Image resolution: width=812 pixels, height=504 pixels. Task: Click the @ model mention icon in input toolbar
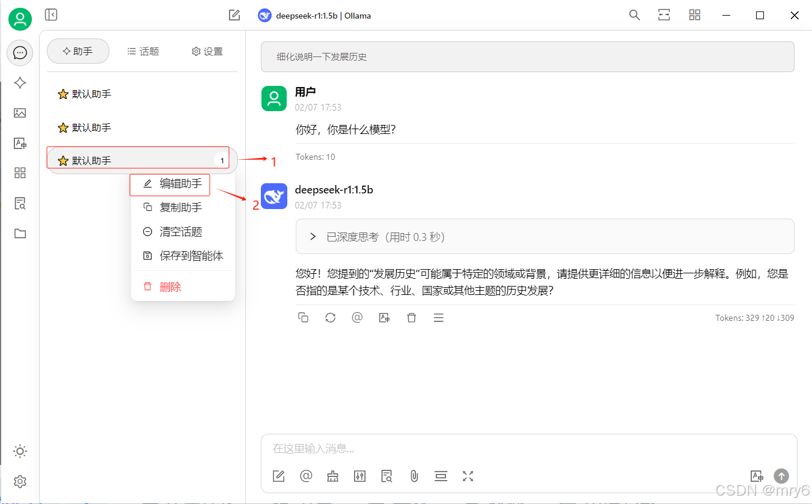(x=306, y=476)
